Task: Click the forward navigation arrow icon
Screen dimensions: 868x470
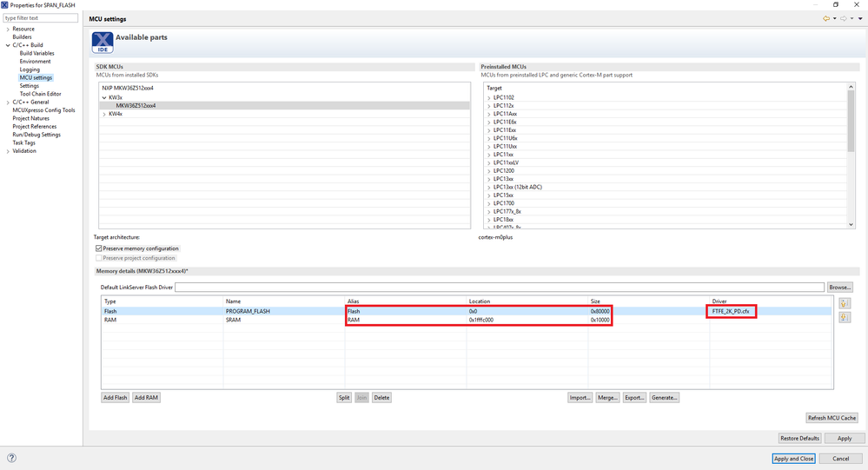Action: [x=843, y=18]
